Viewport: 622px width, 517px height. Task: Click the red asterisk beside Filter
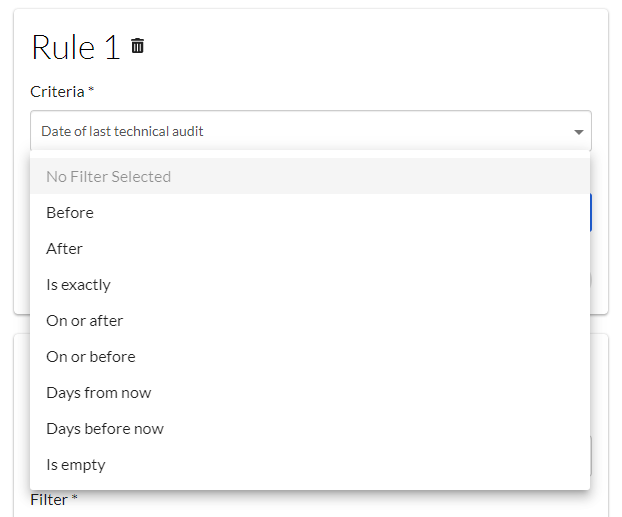click(74, 498)
